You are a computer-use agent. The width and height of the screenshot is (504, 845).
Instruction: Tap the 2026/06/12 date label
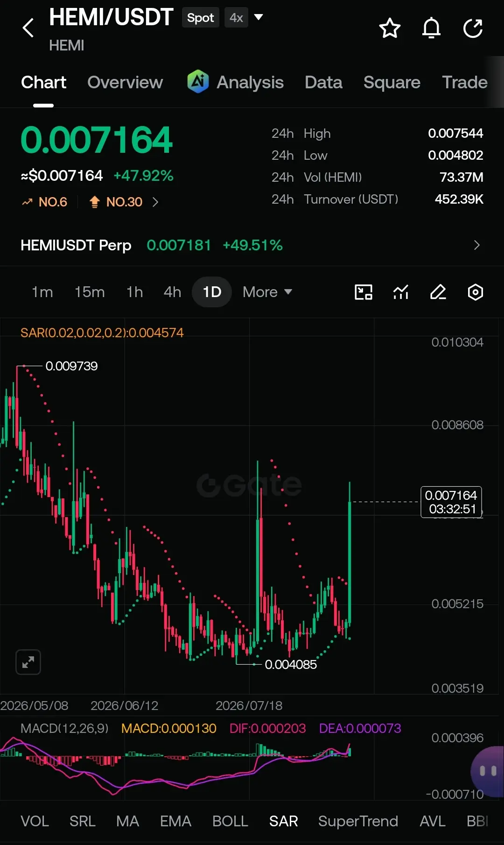pyautogui.click(x=124, y=705)
